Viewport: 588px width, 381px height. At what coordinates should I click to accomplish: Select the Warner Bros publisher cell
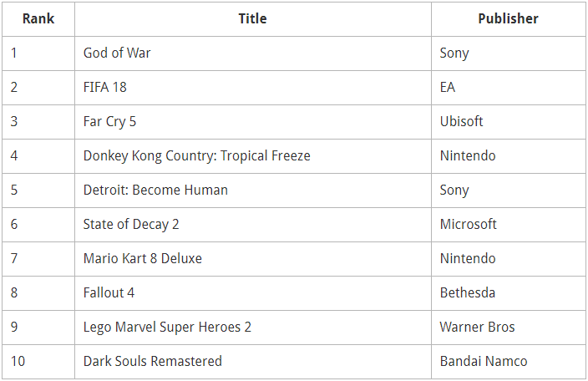508,328
